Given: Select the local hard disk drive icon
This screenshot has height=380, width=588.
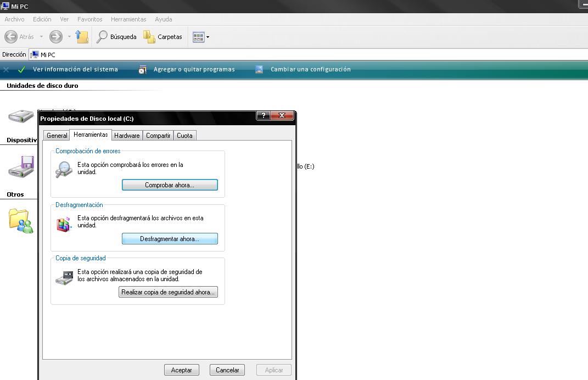Looking at the screenshot, I should 21,116.
